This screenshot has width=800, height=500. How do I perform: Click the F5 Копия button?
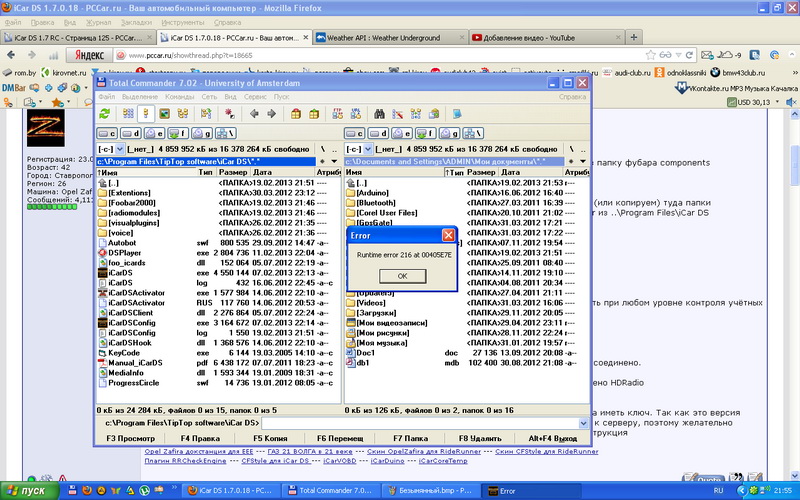(269, 438)
